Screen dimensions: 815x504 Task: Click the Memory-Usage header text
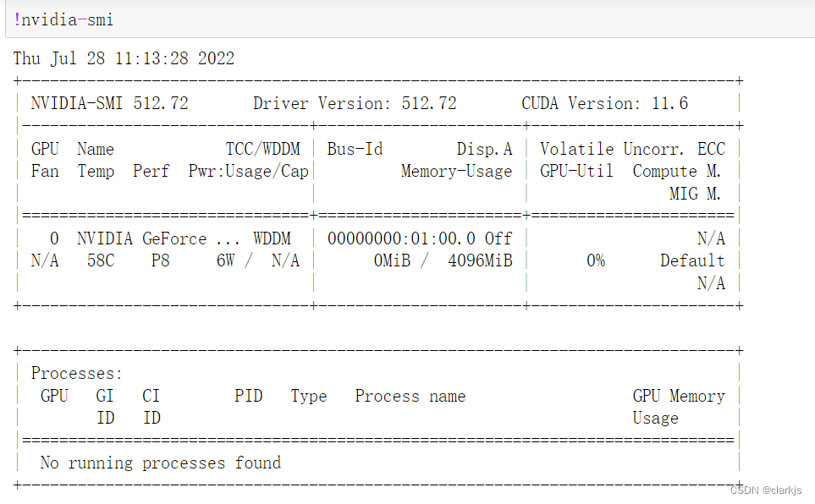[456, 172]
